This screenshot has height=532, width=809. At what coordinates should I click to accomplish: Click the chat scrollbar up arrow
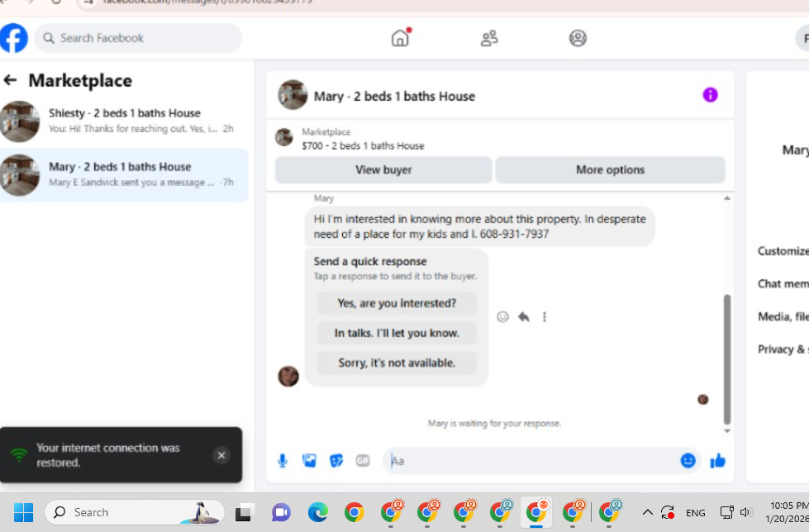(x=727, y=198)
